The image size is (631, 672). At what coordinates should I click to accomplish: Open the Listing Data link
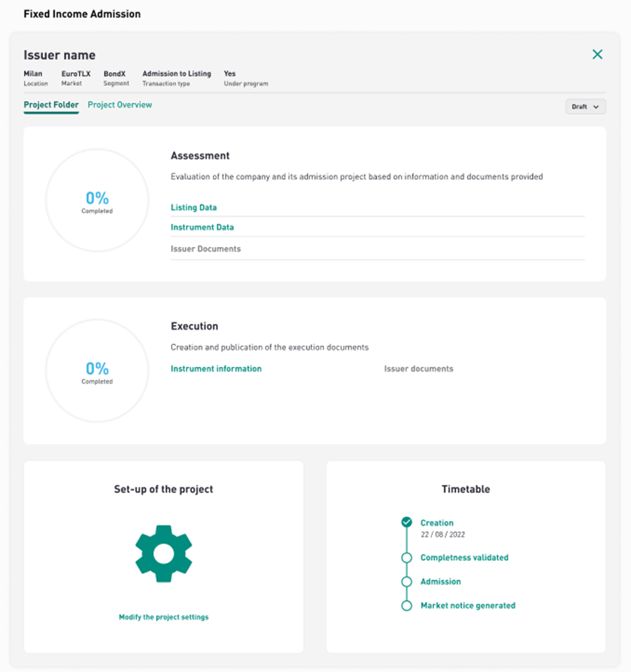coord(194,208)
